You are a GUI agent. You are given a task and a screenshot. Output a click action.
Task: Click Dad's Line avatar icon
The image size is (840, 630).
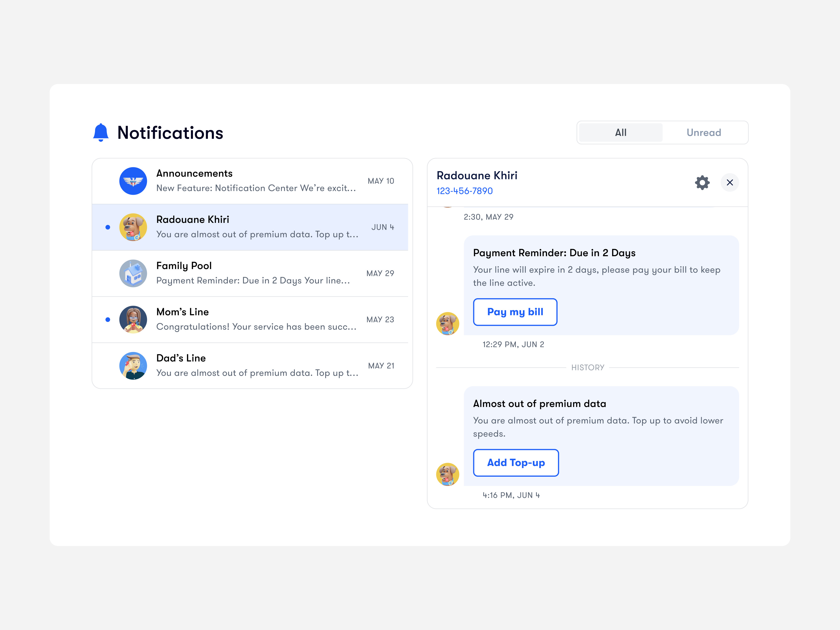[133, 365]
